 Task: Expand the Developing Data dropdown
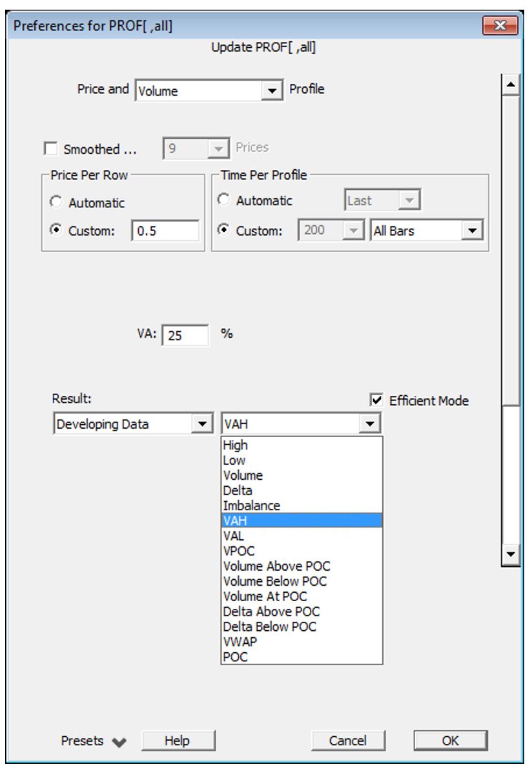click(203, 424)
